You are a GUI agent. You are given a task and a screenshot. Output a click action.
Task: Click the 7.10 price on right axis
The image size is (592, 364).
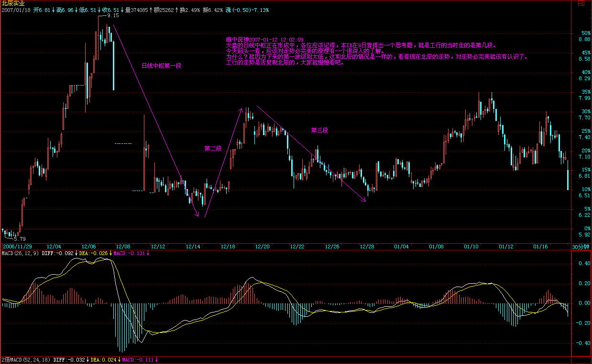coord(584,157)
